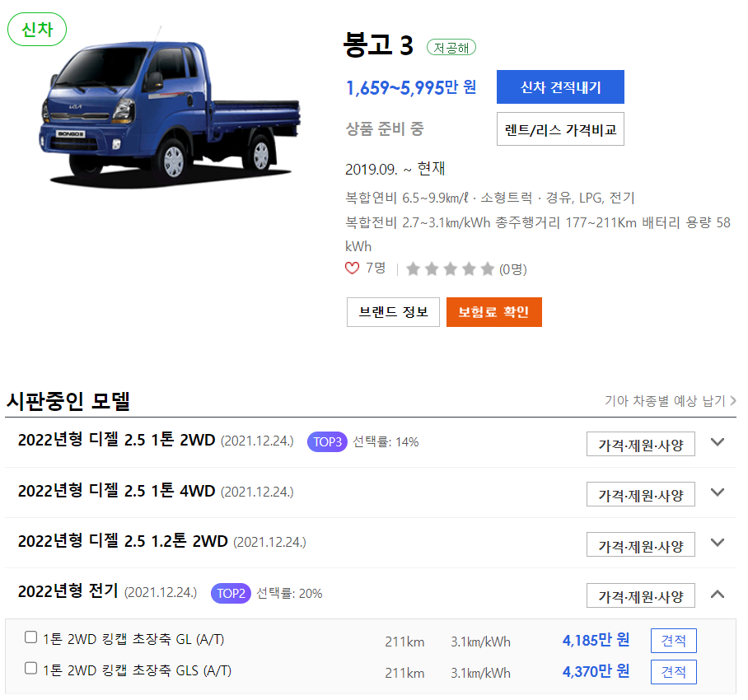Open 가격·제원·사양 for 디젤 2.5 1톤 2WD
Viewport: 748px width, 700px height.
coord(641,445)
